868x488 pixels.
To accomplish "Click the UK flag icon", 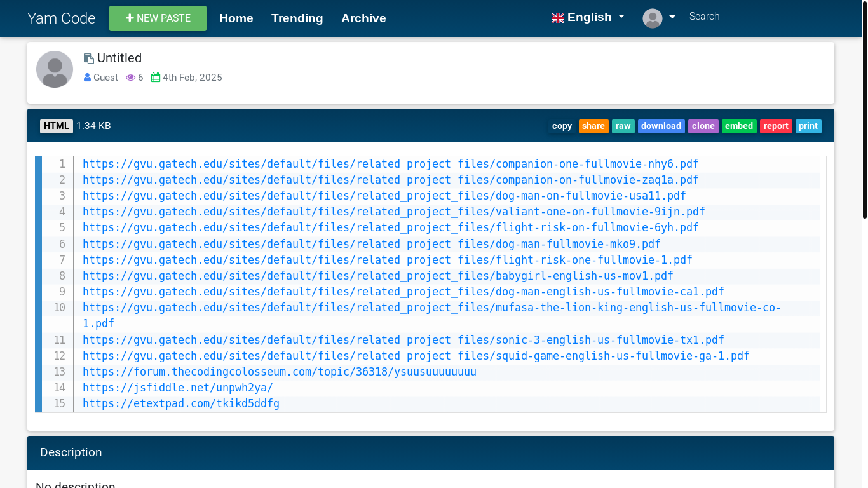I will click(558, 18).
